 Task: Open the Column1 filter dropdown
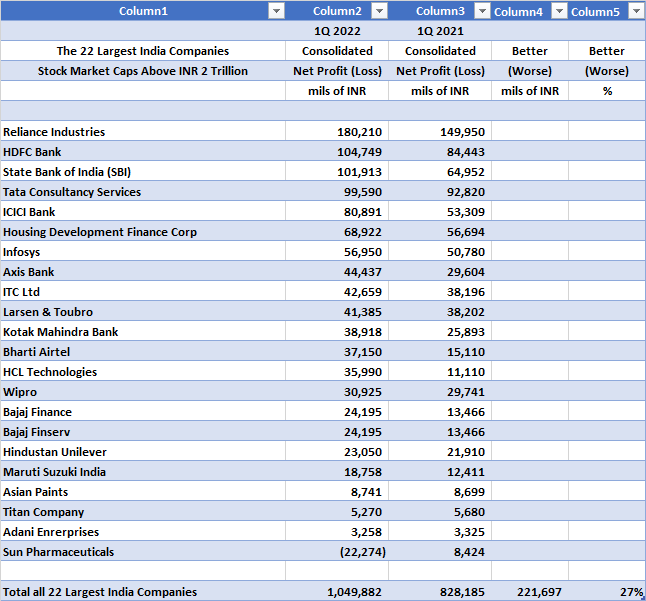coord(276,11)
